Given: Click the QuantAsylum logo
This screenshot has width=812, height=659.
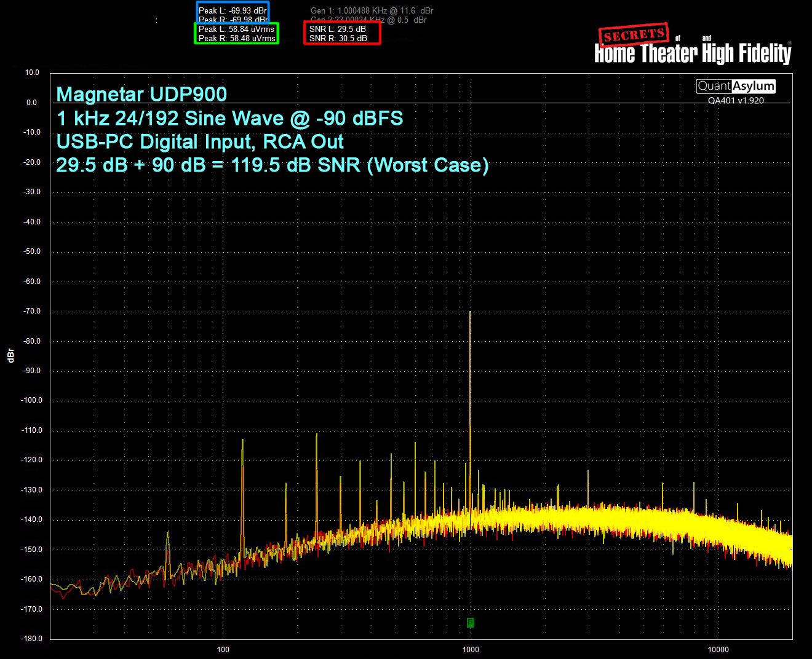Looking at the screenshot, I should click(736, 86).
